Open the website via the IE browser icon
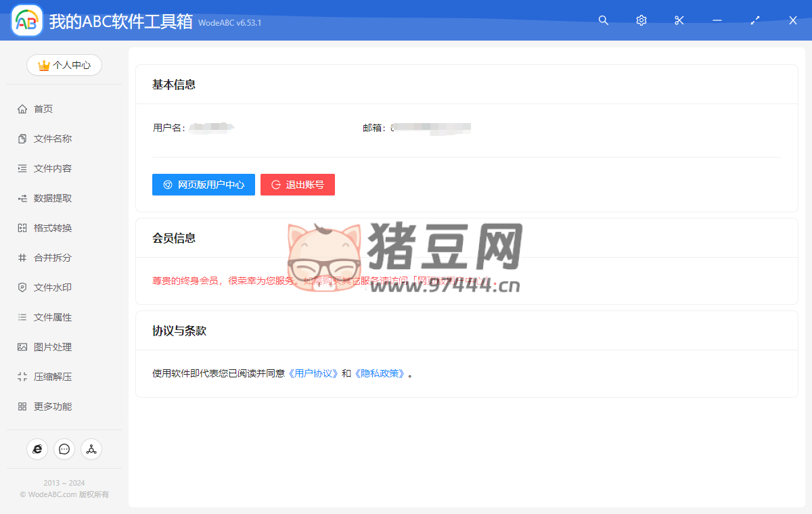812x514 pixels. (x=37, y=449)
